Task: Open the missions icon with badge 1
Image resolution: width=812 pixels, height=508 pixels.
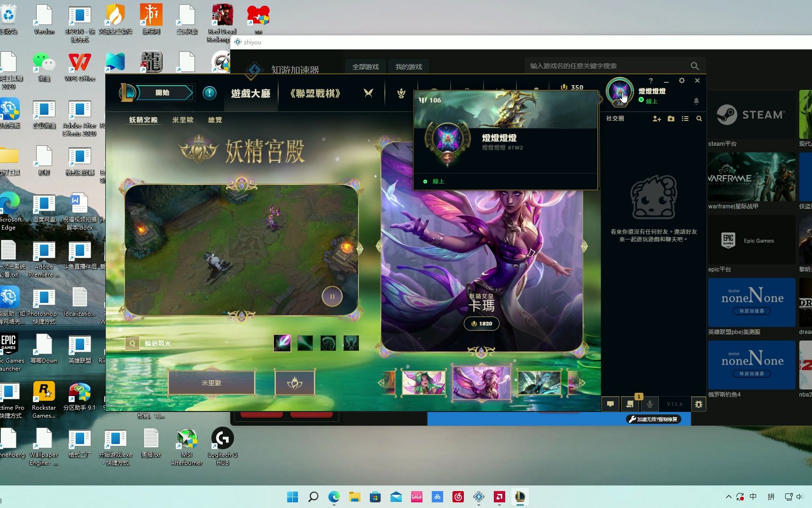Action: (x=630, y=404)
